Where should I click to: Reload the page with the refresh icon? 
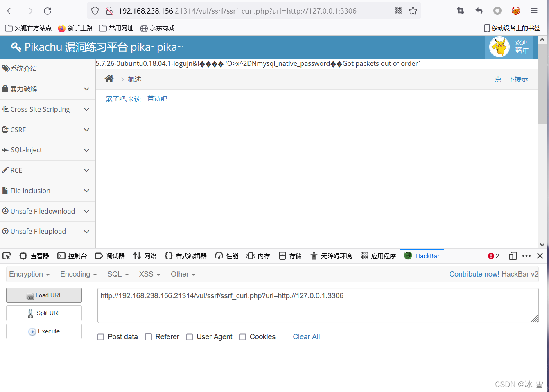point(47,11)
